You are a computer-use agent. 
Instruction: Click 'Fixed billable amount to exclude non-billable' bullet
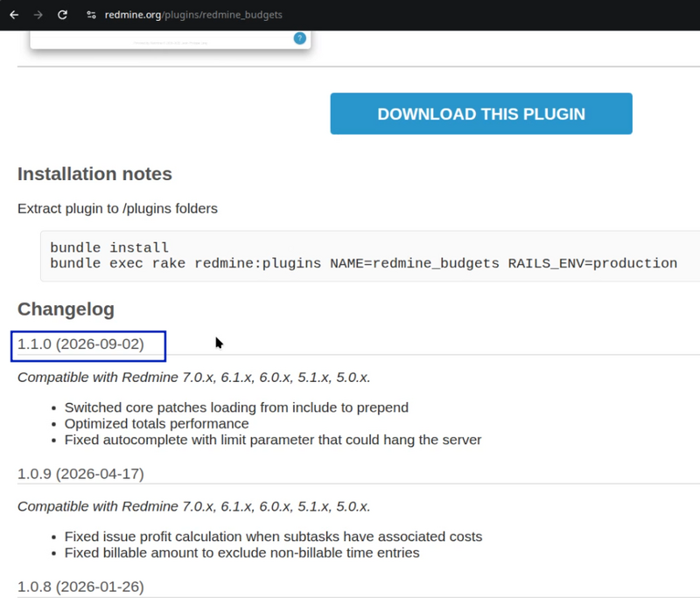point(242,553)
